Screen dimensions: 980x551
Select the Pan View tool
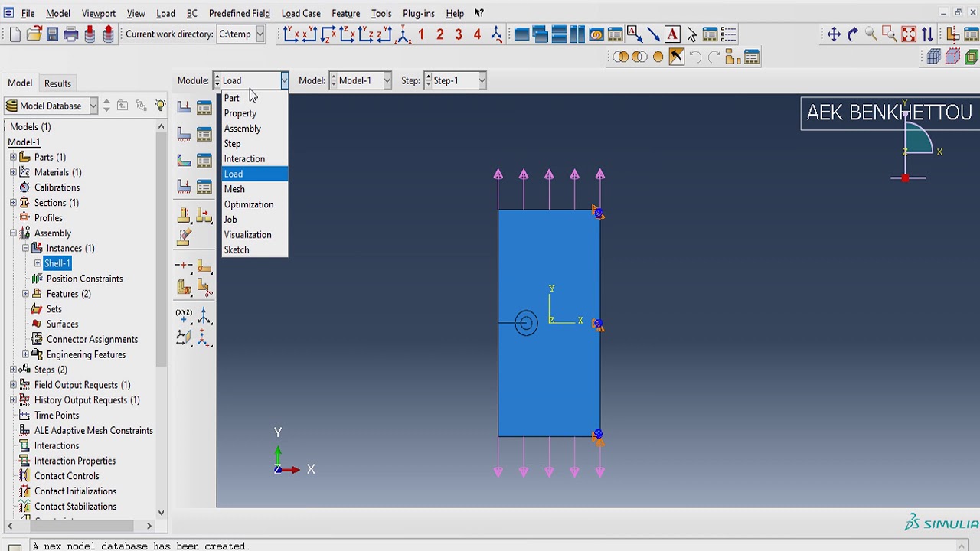point(834,34)
